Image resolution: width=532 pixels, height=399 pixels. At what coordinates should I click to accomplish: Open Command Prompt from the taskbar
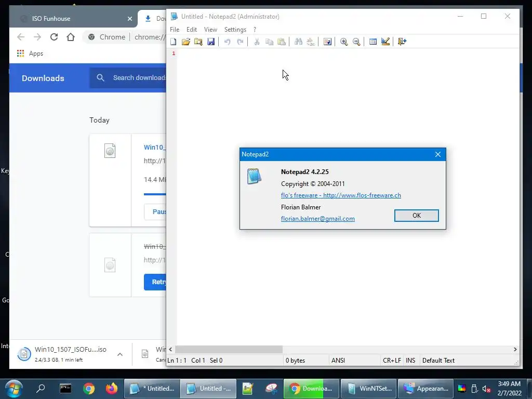65,388
